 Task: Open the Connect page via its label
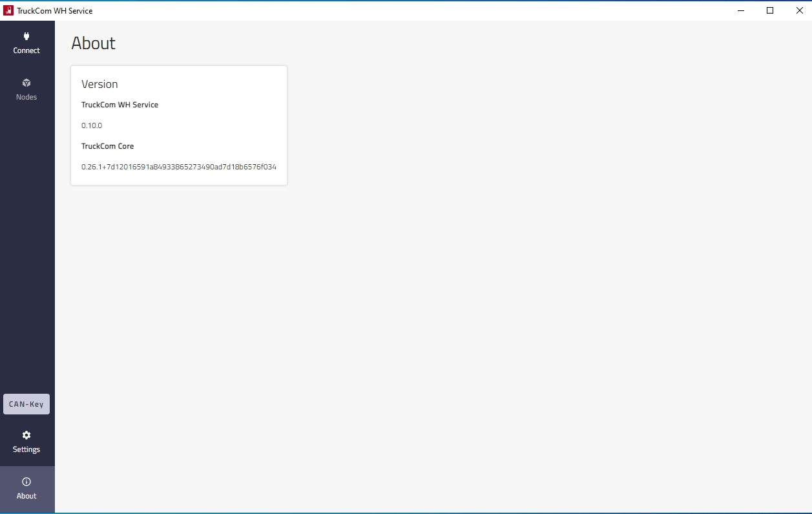tap(26, 50)
